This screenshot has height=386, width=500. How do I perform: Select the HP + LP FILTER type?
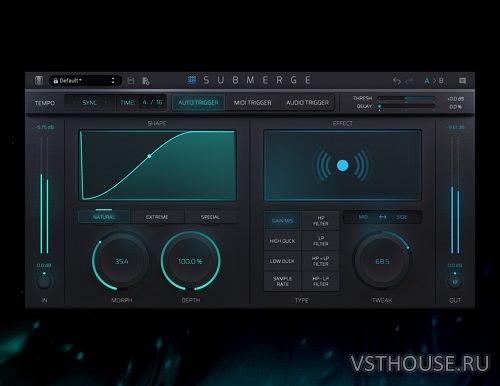321,261
